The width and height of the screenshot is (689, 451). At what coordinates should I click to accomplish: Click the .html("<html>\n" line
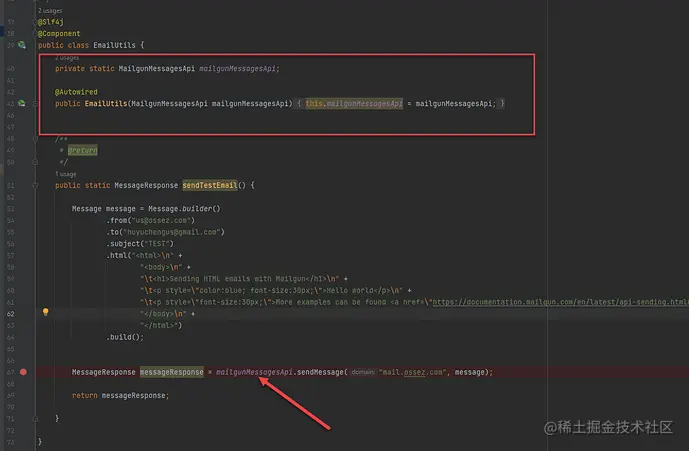click(144, 255)
